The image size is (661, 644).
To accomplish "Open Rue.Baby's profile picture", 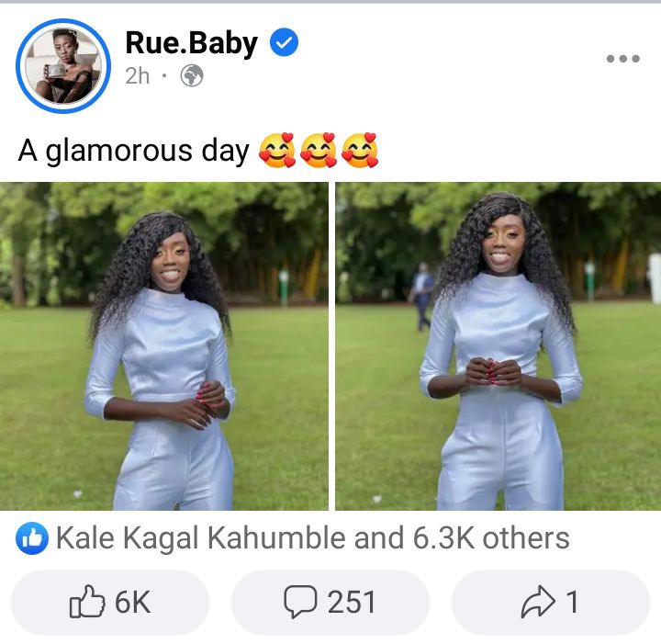I will (63, 66).
